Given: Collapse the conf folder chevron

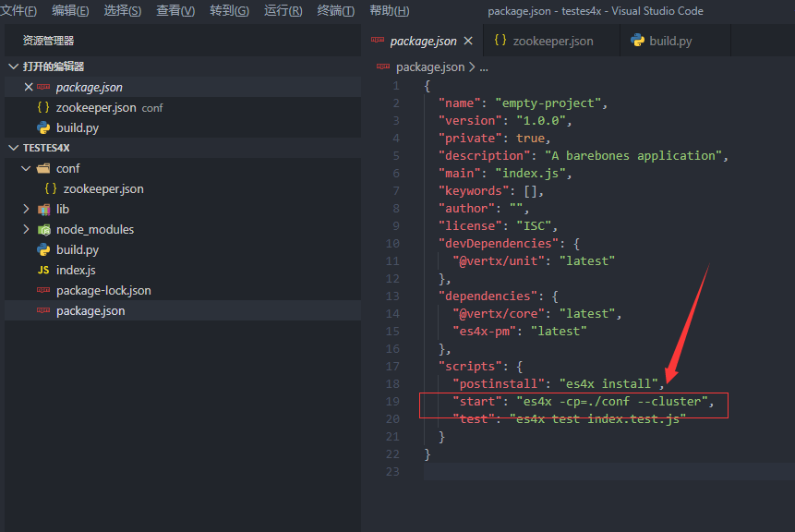Looking at the screenshot, I should tap(26, 168).
